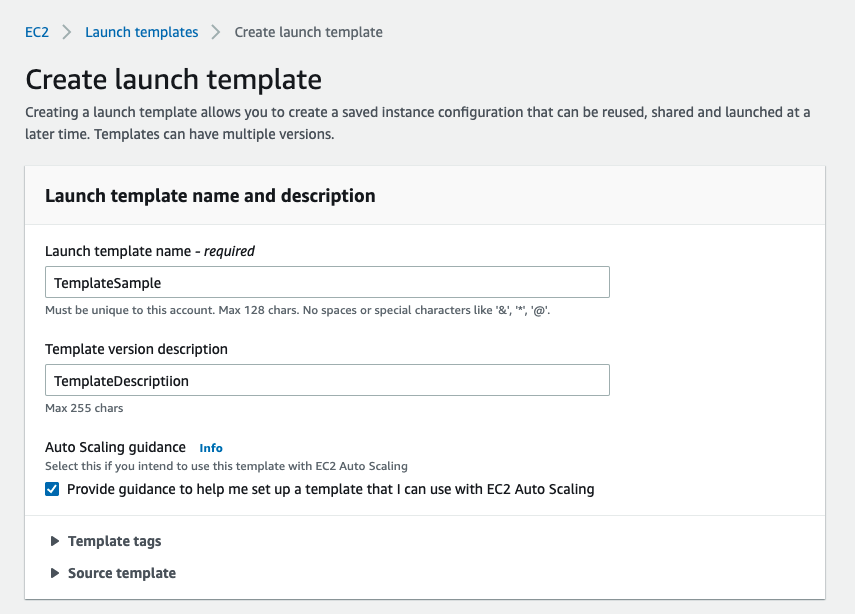Go to Launch templates breadcrumb link

(x=142, y=32)
